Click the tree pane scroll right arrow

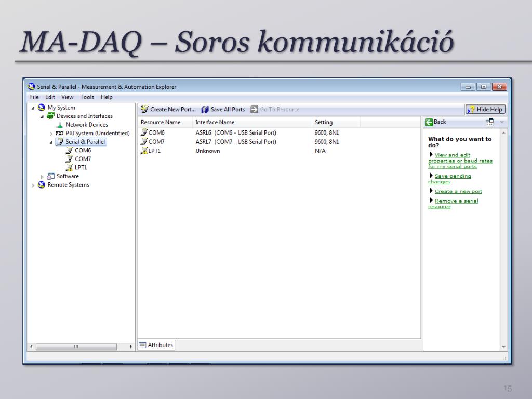tap(131, 347)
